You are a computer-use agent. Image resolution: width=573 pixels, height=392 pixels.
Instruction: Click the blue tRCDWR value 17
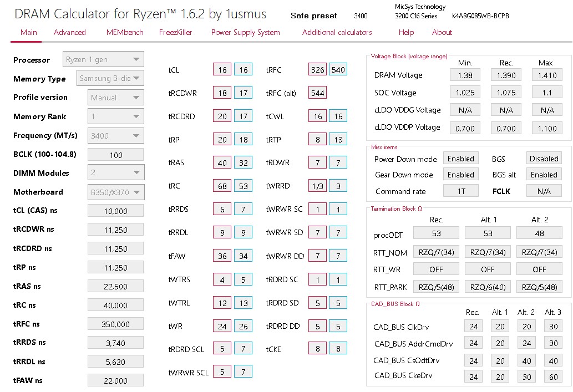pos(244,93)
